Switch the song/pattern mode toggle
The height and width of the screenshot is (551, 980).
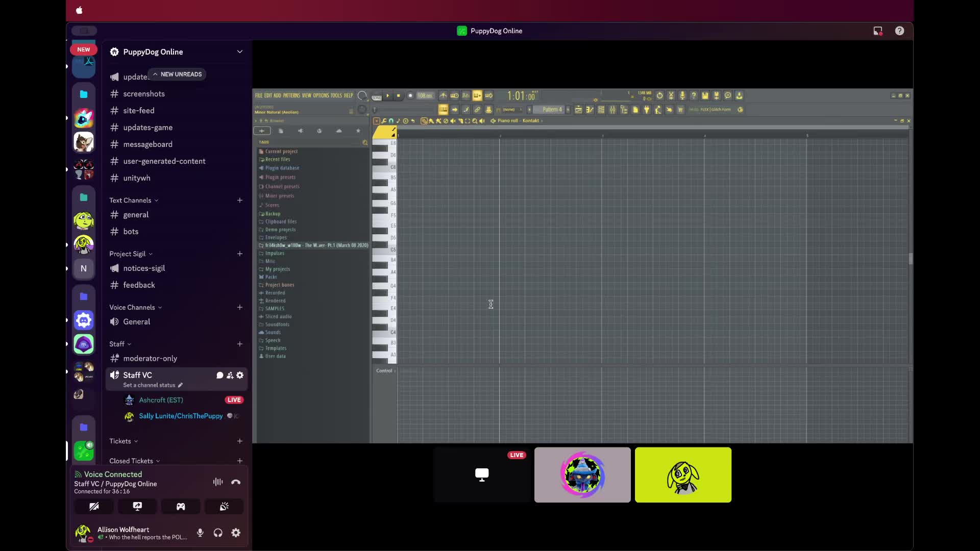pyautogui.click(x=376, y=97)
